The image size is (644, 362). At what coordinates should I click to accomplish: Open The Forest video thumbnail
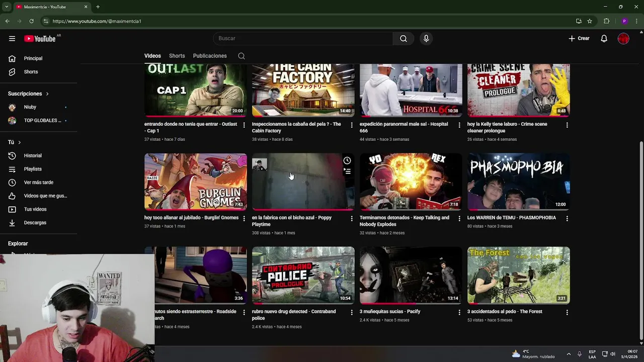tap(519, 276)
